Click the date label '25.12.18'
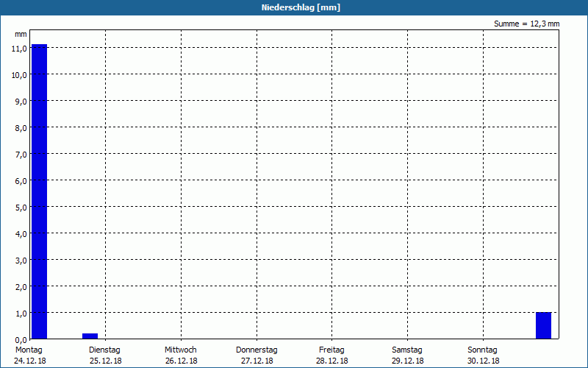This screenshot has height=368, width=588. tap(106, 361)
